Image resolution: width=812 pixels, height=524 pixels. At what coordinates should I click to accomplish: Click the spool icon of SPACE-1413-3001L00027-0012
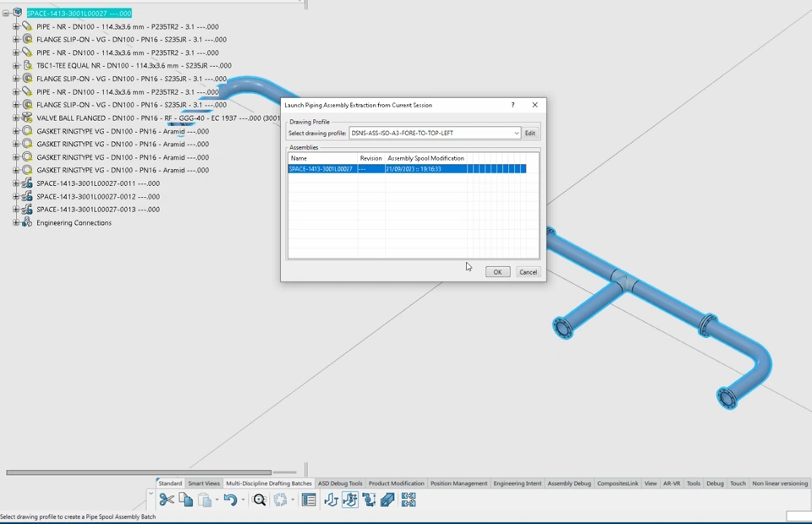pos(27,197)
